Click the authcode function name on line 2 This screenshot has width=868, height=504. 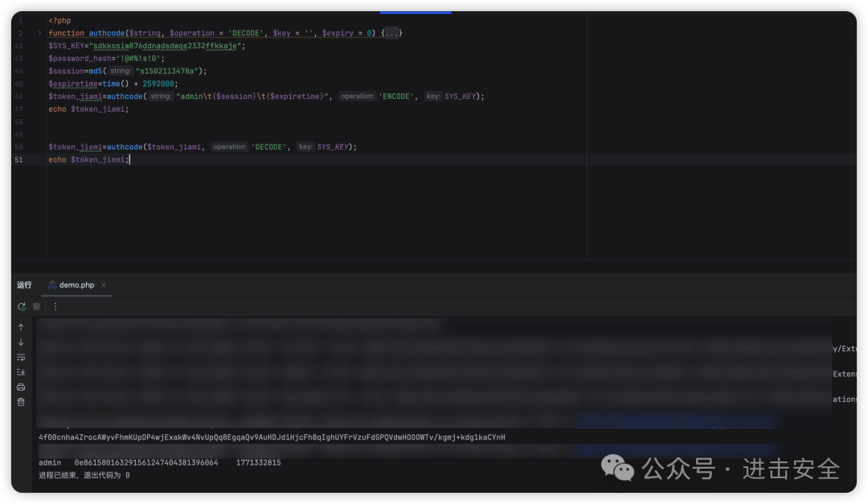[106, 33]
